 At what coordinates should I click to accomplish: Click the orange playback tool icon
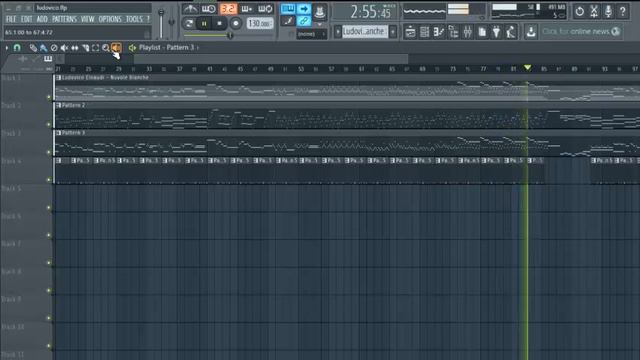click(116, 48)
